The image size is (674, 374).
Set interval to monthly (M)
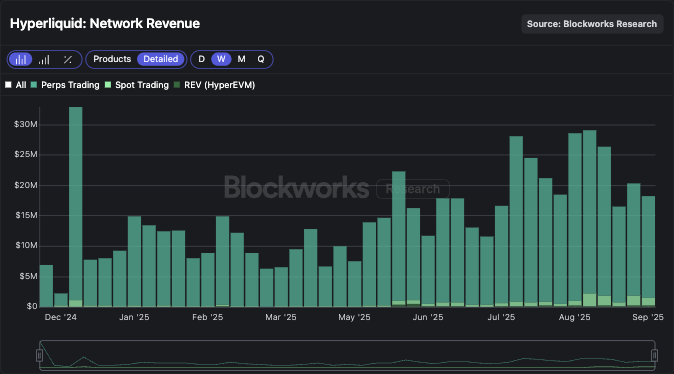tap(241, 59)
